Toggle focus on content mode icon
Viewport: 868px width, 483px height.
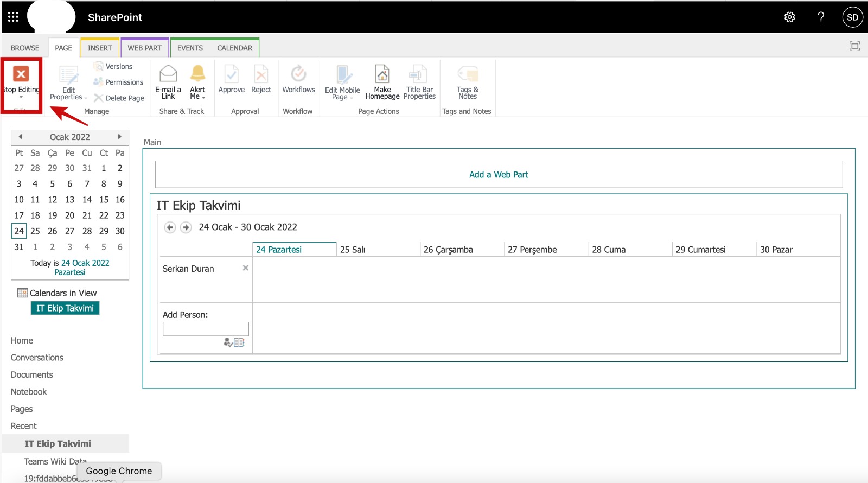(854, 47)
